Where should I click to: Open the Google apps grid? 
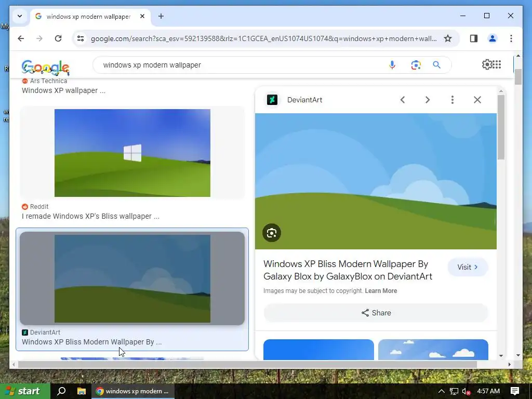click(x=497, y=64)
